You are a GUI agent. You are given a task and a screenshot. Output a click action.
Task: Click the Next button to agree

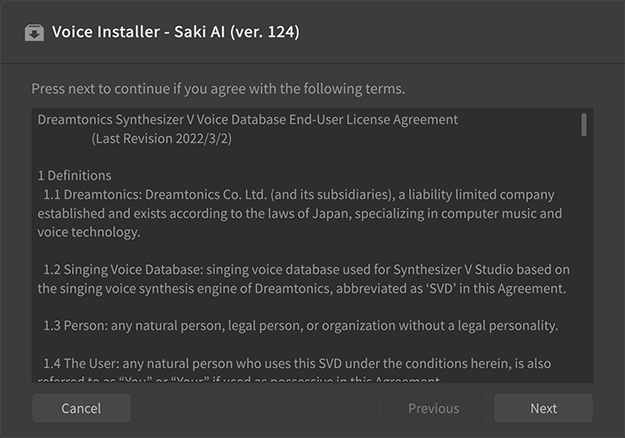pos(543,408)
